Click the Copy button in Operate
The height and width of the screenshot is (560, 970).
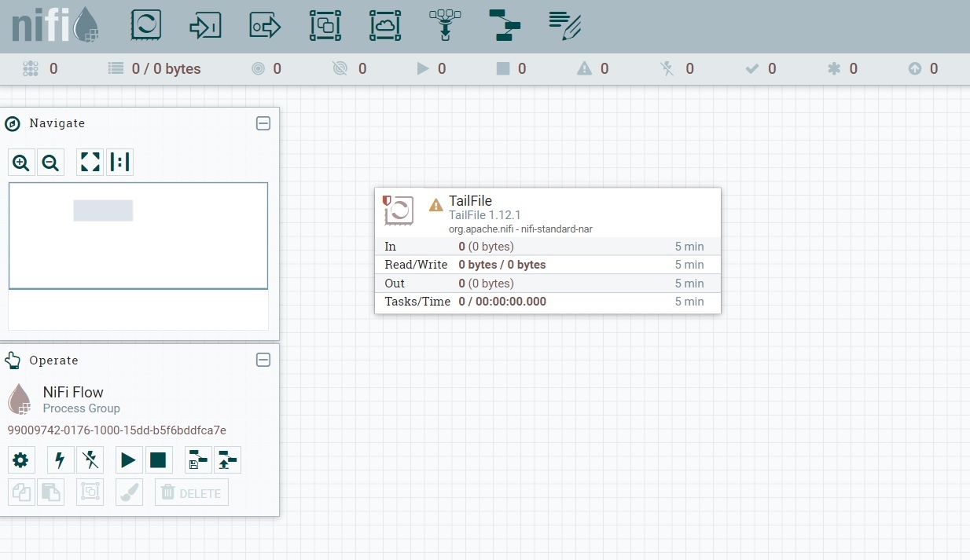click(21, 492)
